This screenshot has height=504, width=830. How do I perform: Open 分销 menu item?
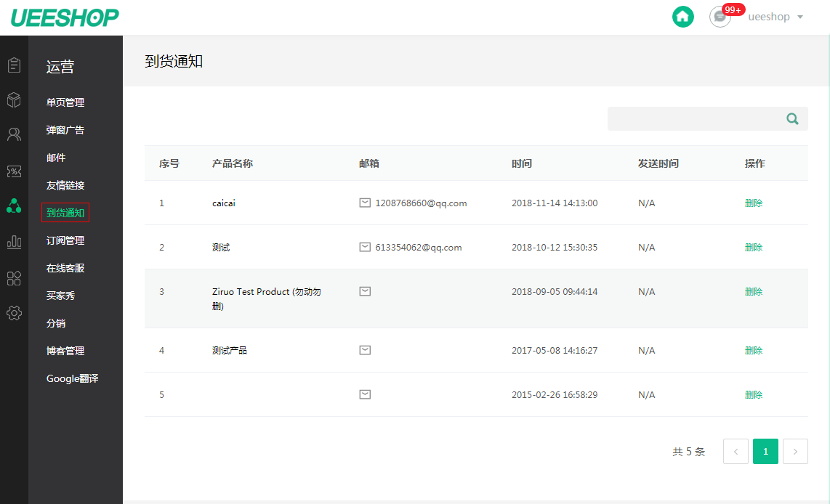point(55,323)
